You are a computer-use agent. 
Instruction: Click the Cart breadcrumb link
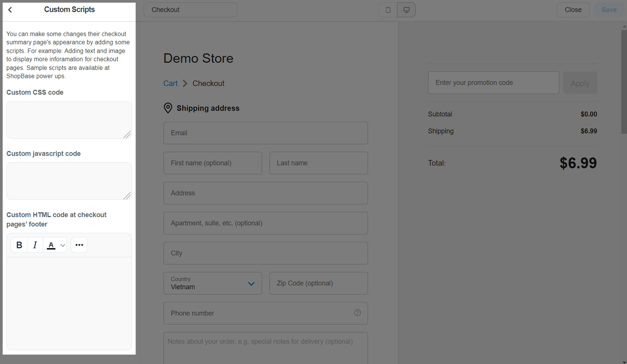click(x=170, y=83)
